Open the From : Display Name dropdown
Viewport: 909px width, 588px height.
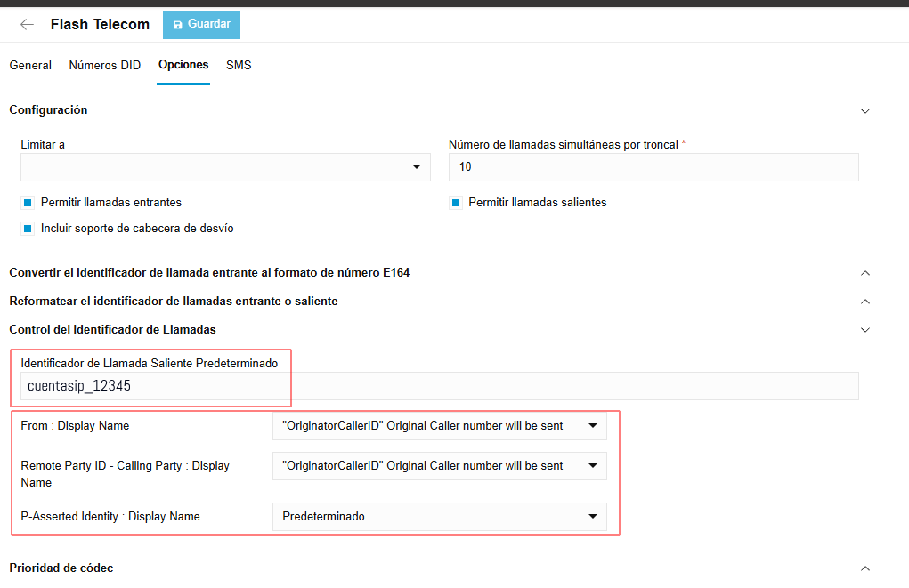pyautogui.click(x=440, y=426)
